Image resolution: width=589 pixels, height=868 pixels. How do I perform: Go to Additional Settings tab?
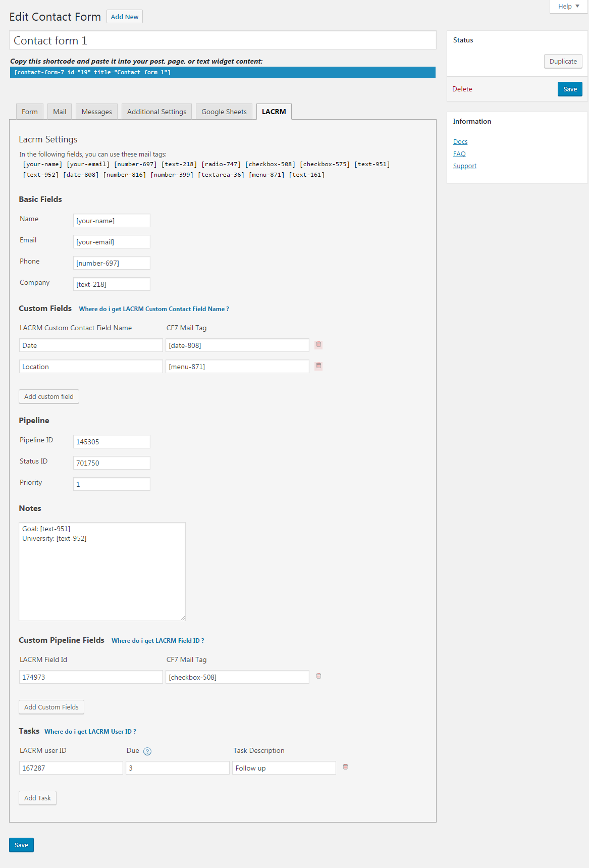tap(156, 112)
